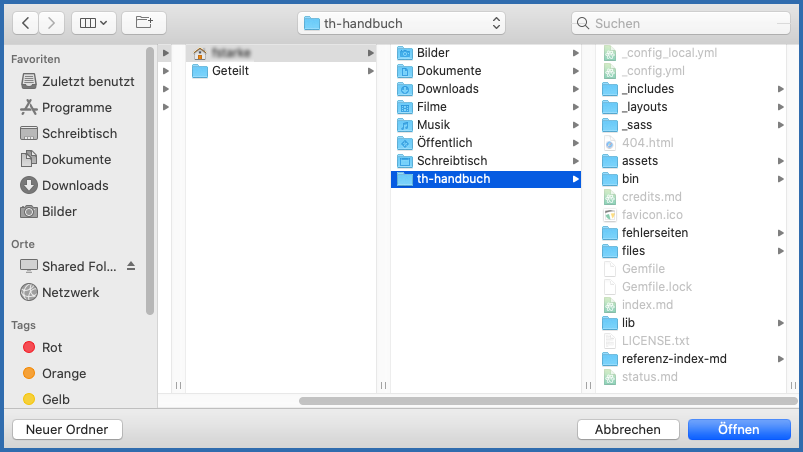Open the lib folder
803x452 pixels.
(x=691, y=323)
